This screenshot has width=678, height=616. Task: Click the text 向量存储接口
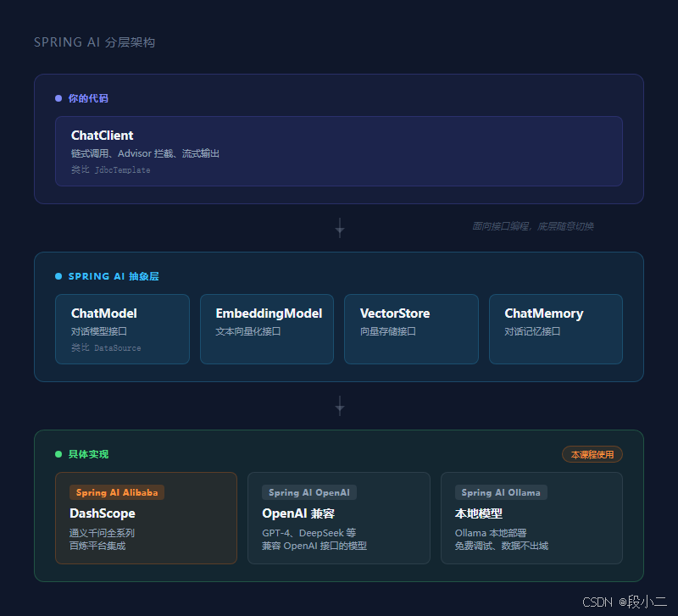388,331
